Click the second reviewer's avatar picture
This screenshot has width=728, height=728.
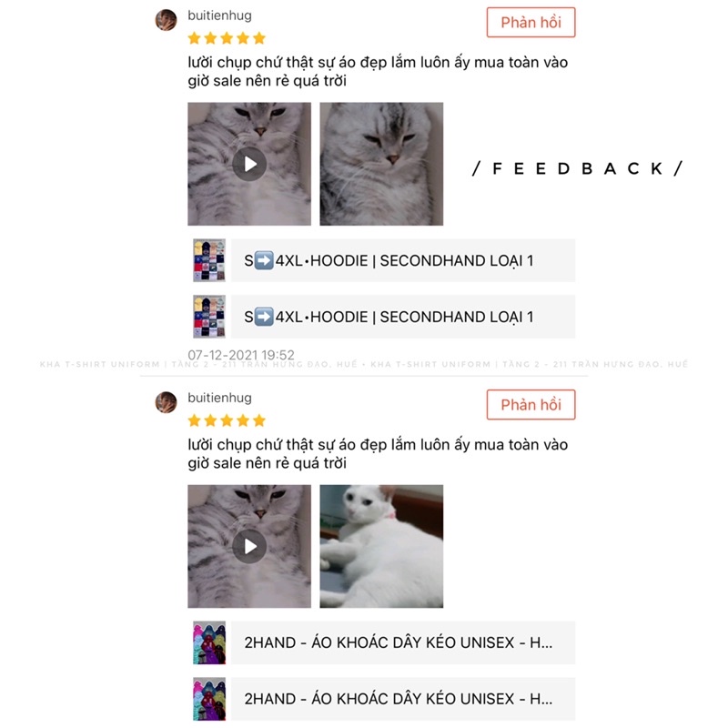pyautogui.click(x=166, y=402)
